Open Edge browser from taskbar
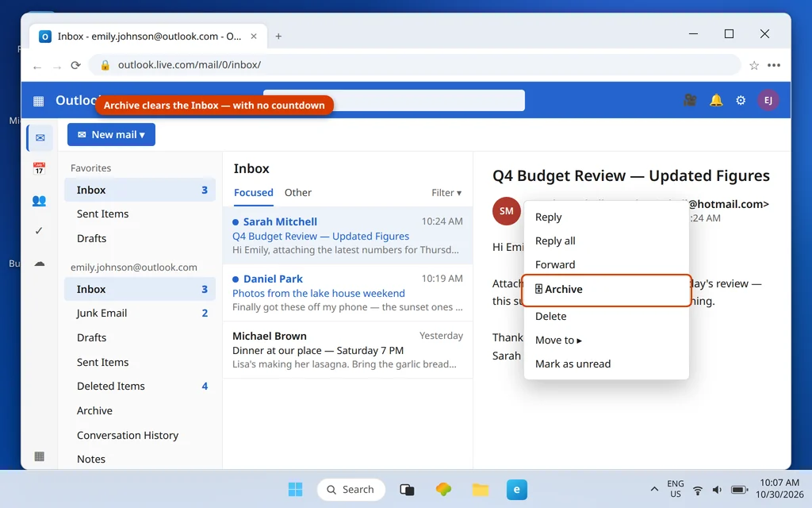812x508 pixels. pyautogui.click(x=517, y=489)
